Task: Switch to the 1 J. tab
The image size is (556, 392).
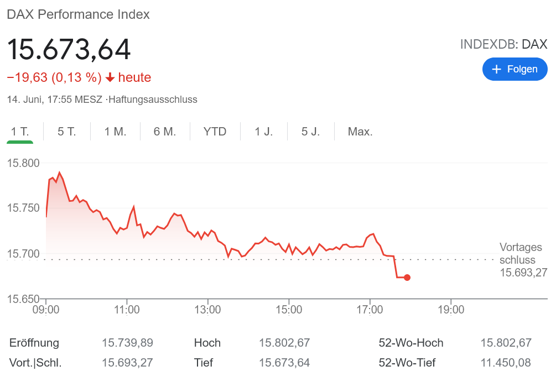Action: (x=263, y=132)
